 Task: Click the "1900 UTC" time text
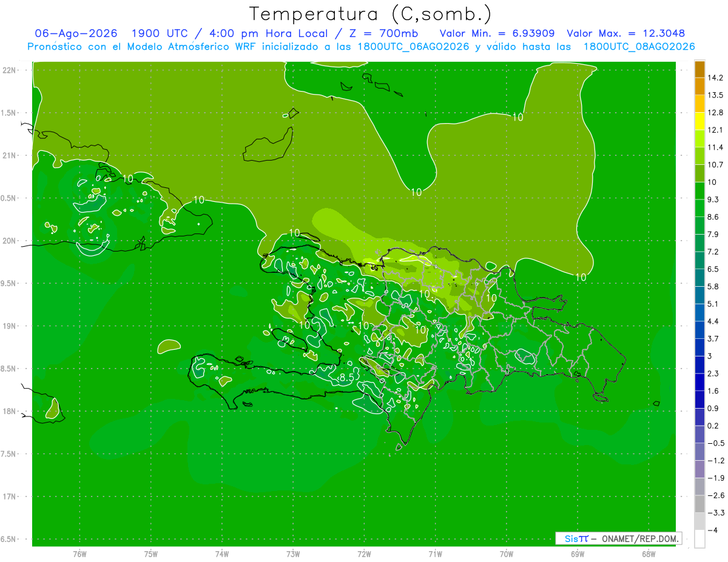(x=161, y=33)
